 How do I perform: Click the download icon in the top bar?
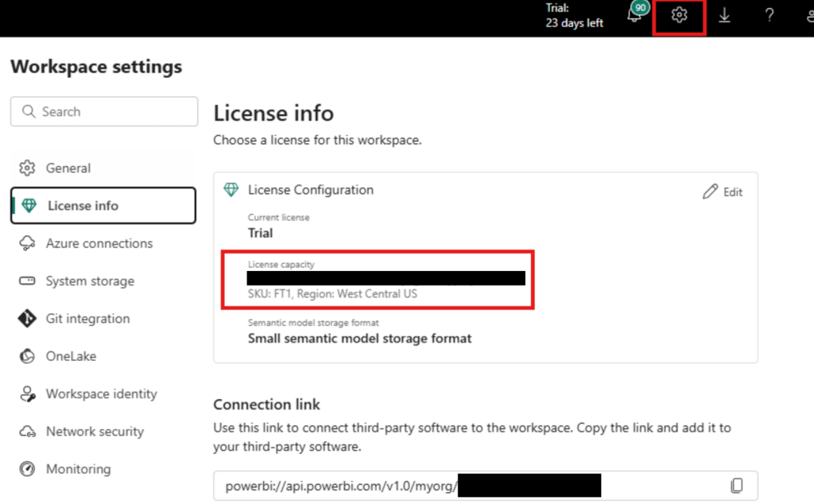[724, 16]
